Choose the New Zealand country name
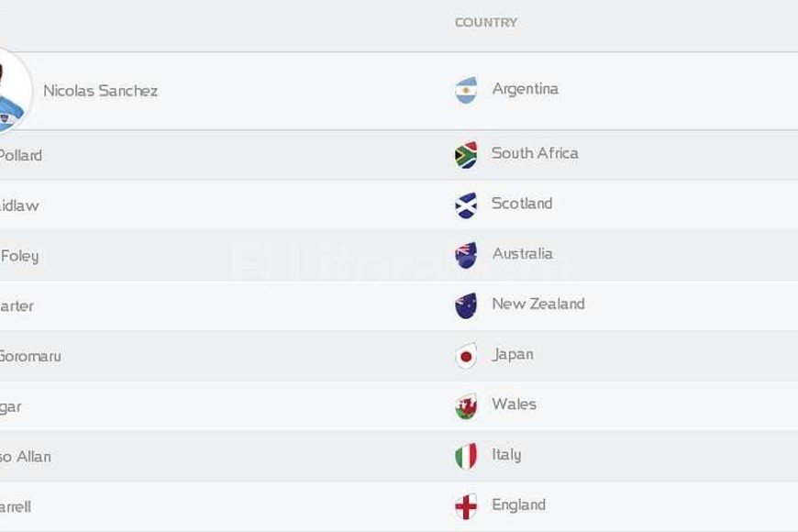The width and height of the screenshot is (798, 532). click(538, 304)
